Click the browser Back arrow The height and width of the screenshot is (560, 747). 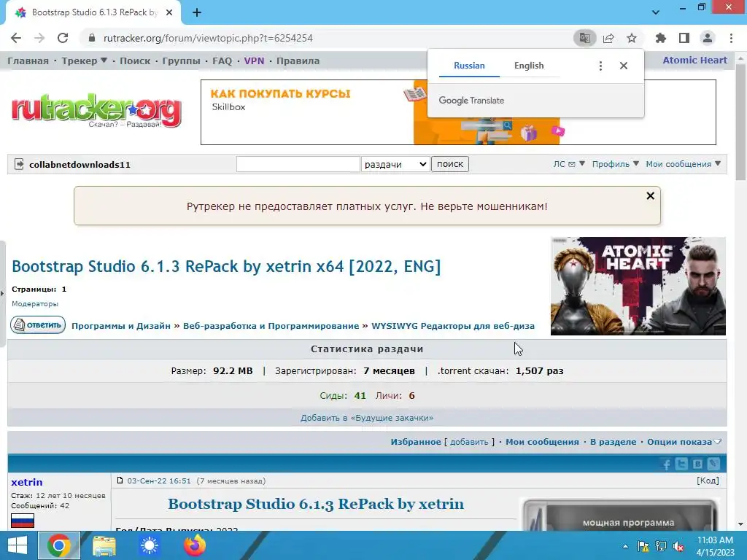(x=16, y=38)
